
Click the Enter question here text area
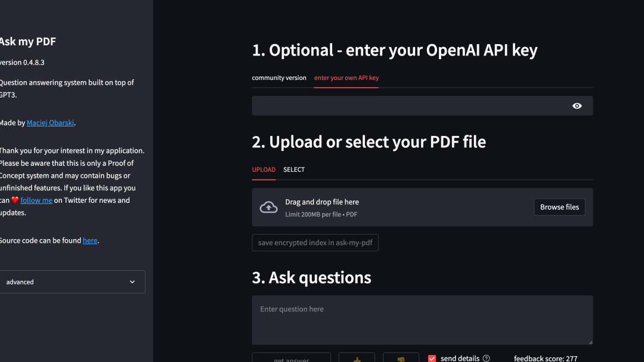(422, 320)
